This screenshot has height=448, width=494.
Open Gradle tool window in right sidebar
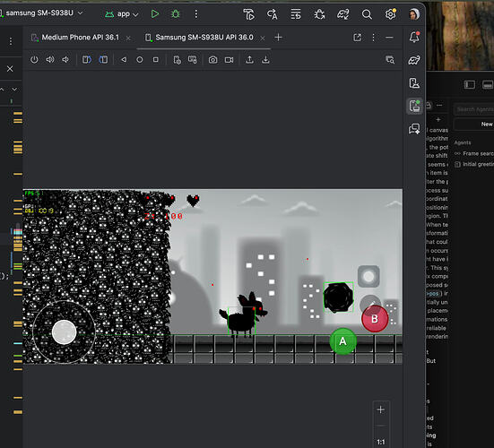pos(414,60)
